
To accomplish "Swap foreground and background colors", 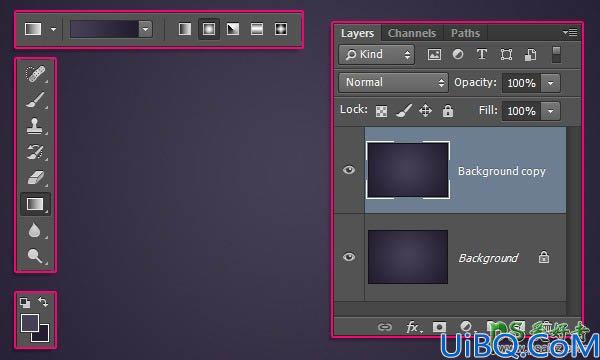I will [43, 302].
